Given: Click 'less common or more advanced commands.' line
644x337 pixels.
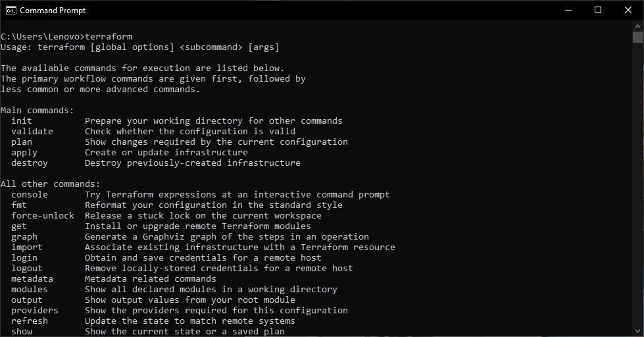Looking at the screenshot, I should (x=101, y=90).
